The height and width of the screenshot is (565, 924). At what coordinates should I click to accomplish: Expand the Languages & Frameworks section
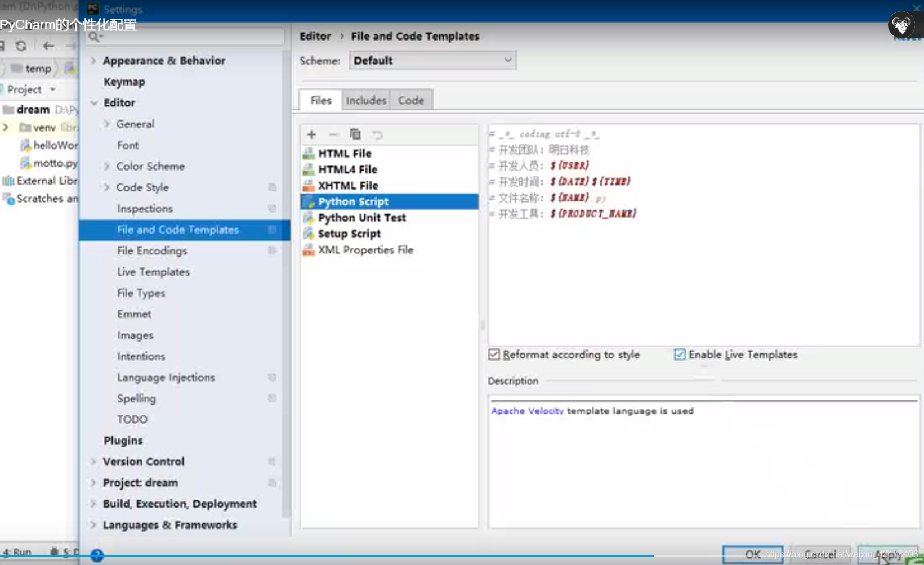tap(93, 525)
